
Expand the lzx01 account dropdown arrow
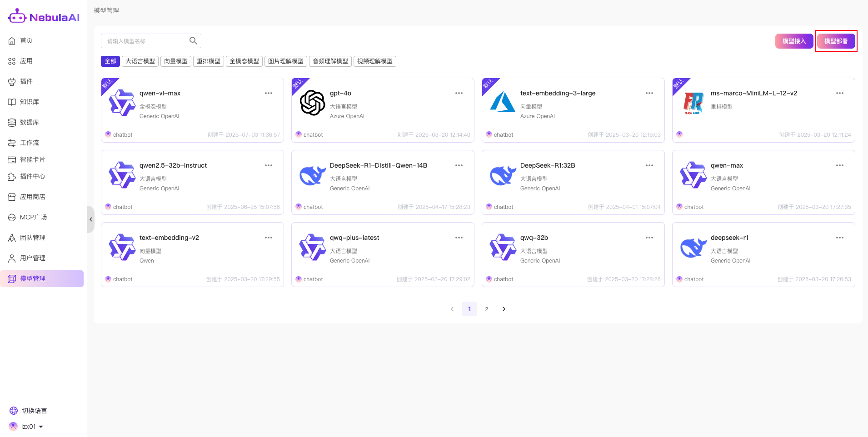pyautogui.click(x=41, y=427)
